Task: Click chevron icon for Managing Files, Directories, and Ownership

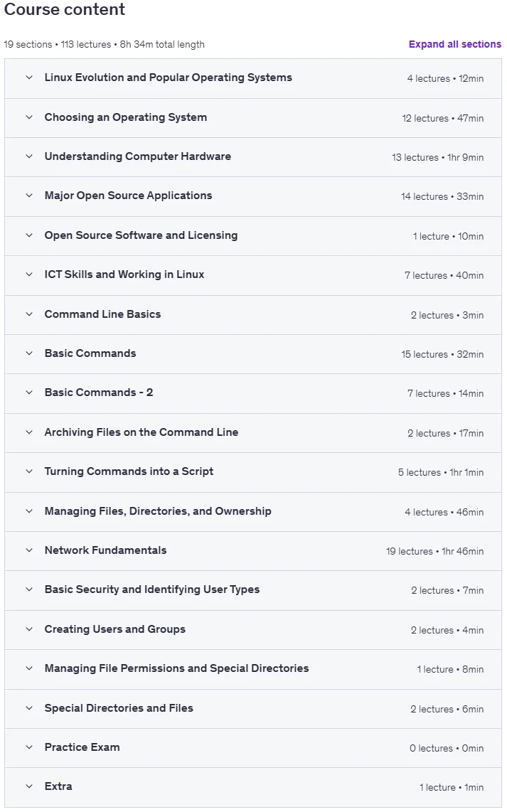Action: tap(29, 511)
